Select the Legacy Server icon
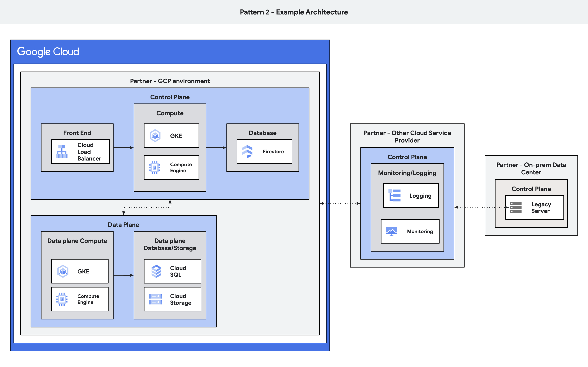The width and height of the screenshot is (588, 367). coord(516,207)
